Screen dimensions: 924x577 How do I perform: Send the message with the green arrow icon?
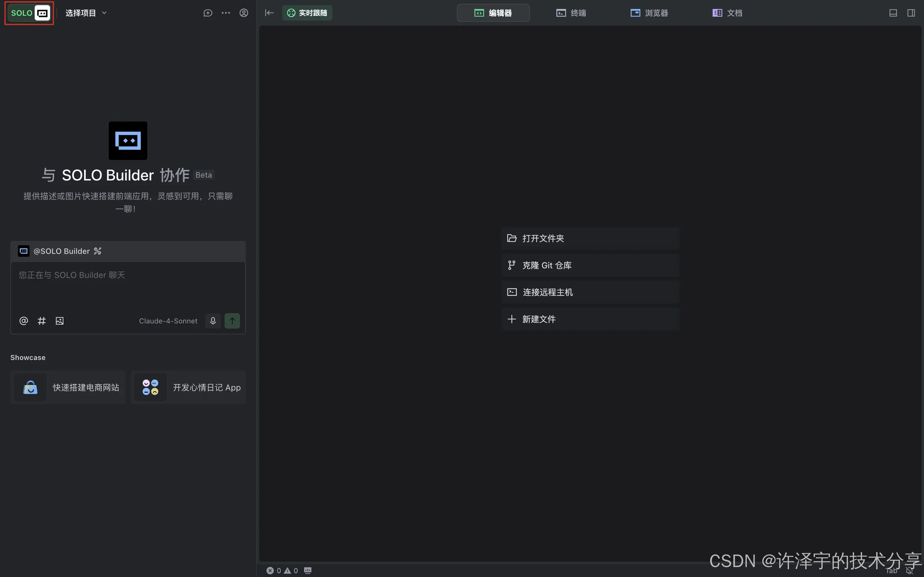click(233, 321)
